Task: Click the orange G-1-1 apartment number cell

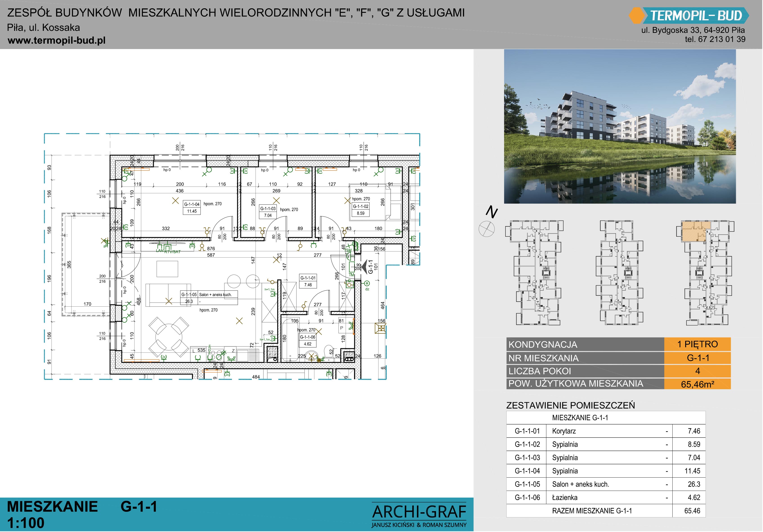Action: 698,358
